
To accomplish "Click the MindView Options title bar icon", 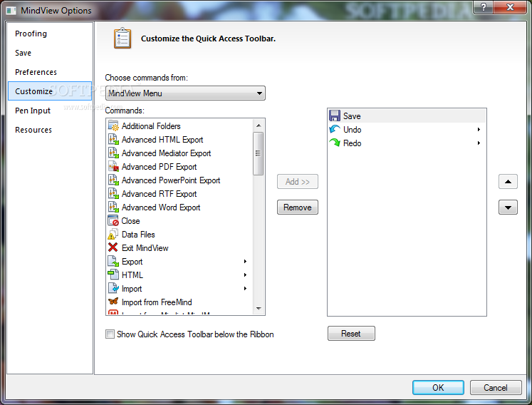I will point(11,11).
